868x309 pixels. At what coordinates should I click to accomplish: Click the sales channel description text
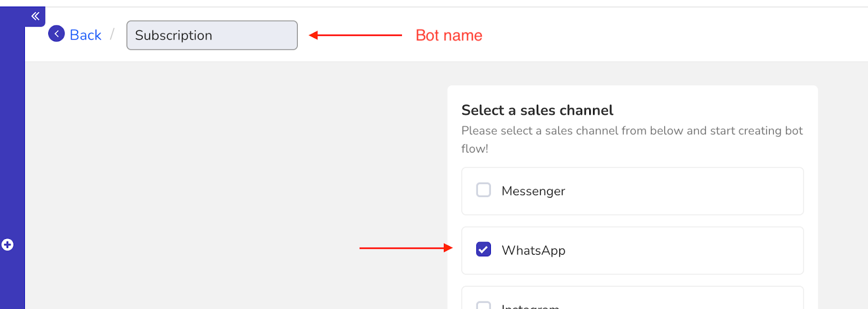[632, 140]
